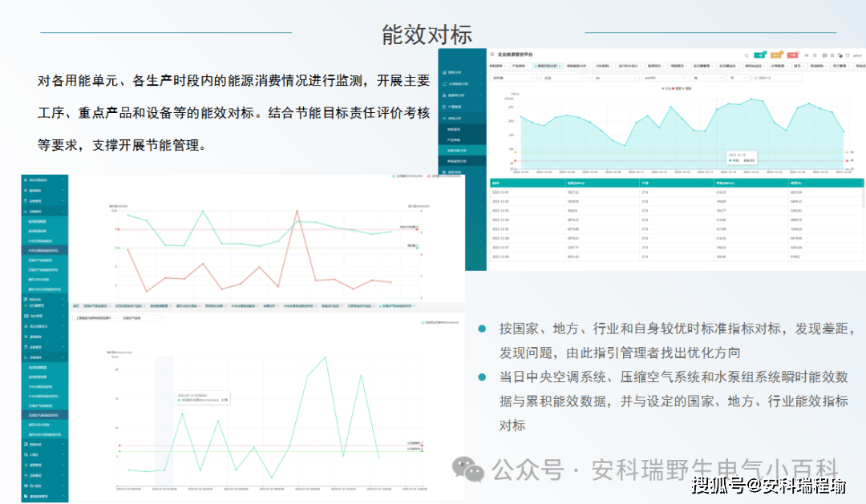Open the awt200 dropdown filter
This screenshot has width=866, height=504.
point(665,78)
